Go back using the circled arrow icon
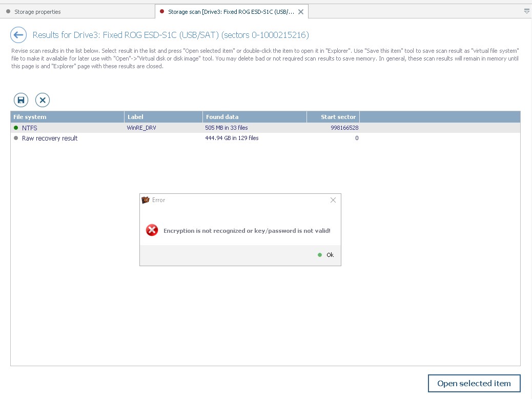532x399 pixels. click(18, 35)
